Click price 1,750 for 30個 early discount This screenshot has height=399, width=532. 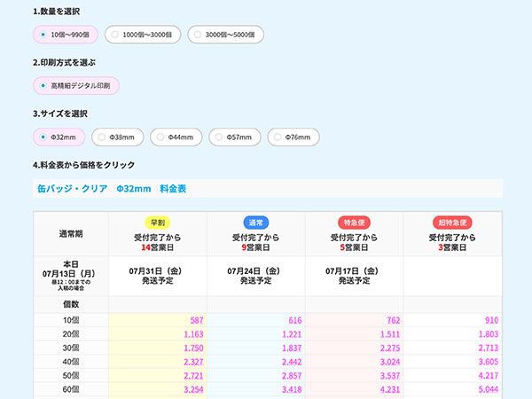[x=193, y=348]
